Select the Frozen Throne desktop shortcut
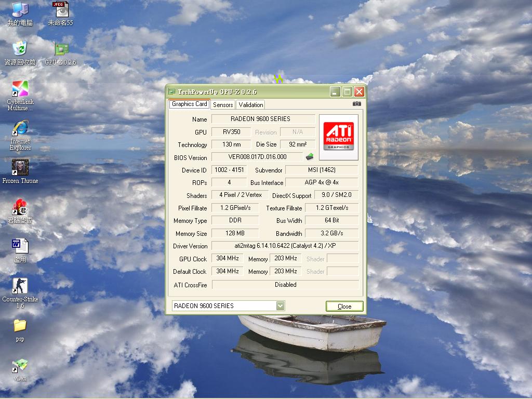Screen dimensions: 532x399 coord(20,168)
